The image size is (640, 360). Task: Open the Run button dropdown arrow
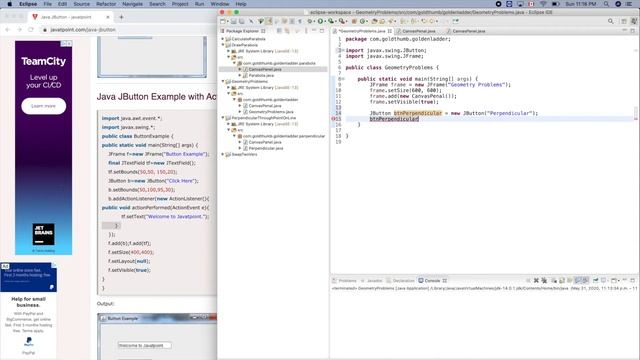pos(325,21)
